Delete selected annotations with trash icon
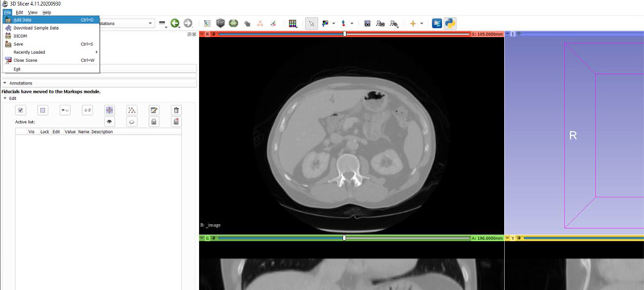 click(176, 110)
